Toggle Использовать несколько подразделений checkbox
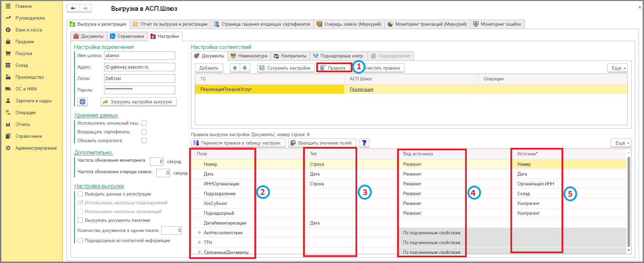 (80, 203)
